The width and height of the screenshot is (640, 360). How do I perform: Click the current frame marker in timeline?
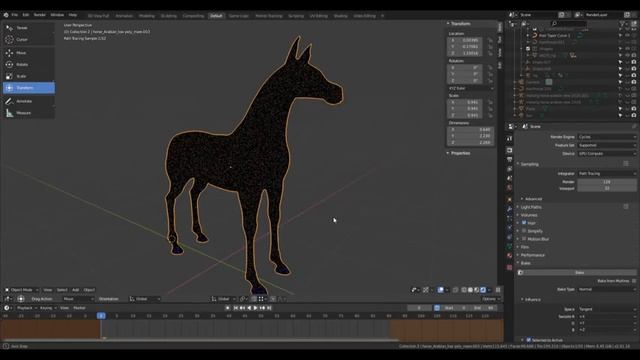click(101, 316)
